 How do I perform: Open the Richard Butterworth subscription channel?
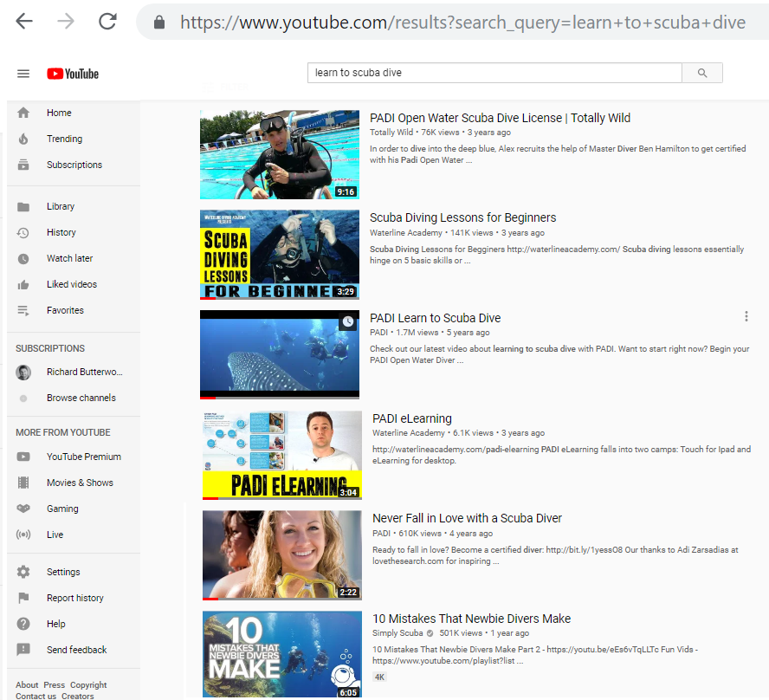pos(84,372)
